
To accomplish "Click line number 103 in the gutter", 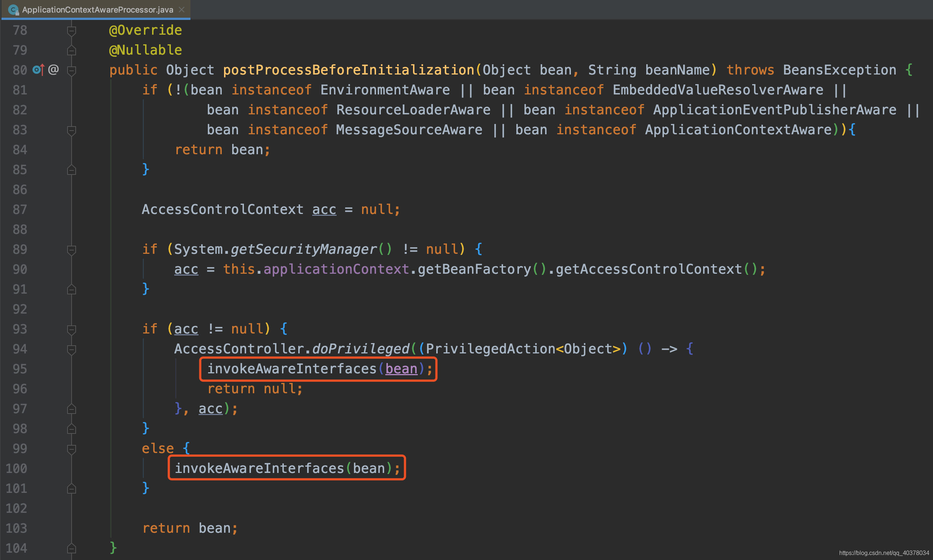I will tap(16, 528).
